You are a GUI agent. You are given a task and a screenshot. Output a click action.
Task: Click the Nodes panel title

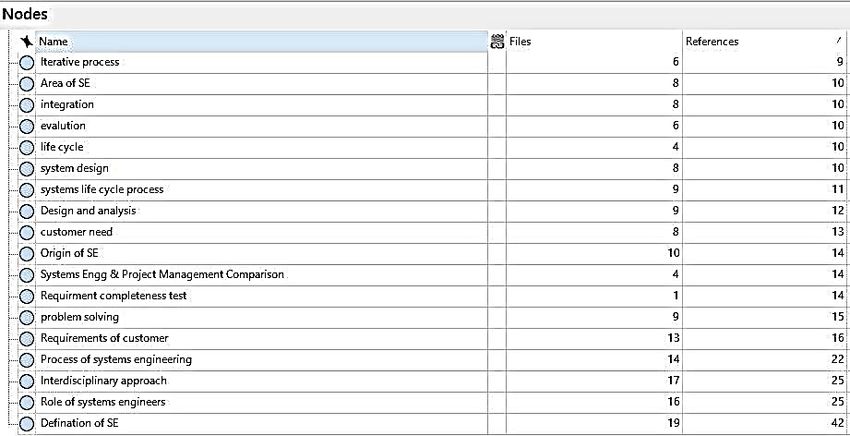tap(24, 15)
